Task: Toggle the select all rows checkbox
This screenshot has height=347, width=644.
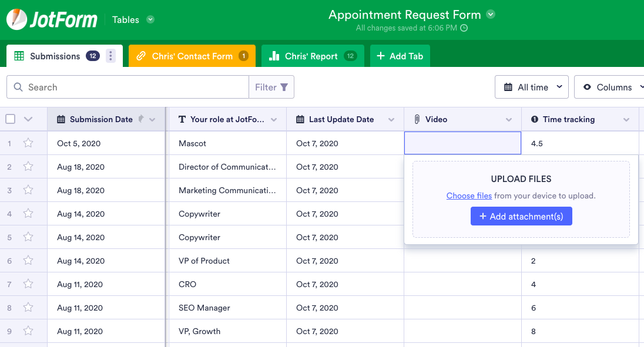Action: pyautogui.click(x=11, y=119)
